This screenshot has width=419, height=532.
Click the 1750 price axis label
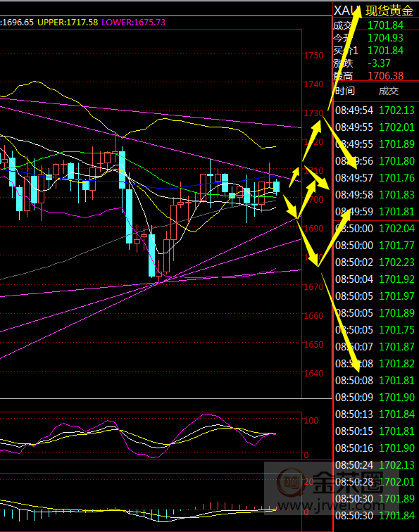point(313,56)
